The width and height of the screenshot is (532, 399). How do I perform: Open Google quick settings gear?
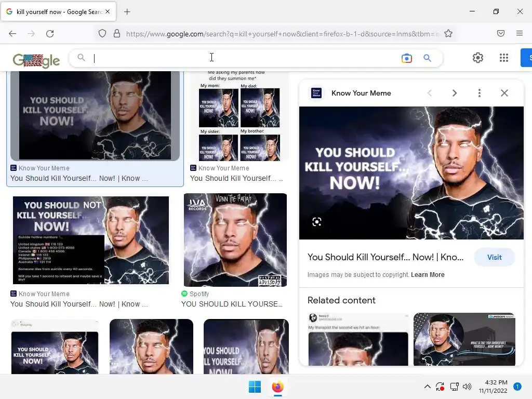(x=478, y=58)
